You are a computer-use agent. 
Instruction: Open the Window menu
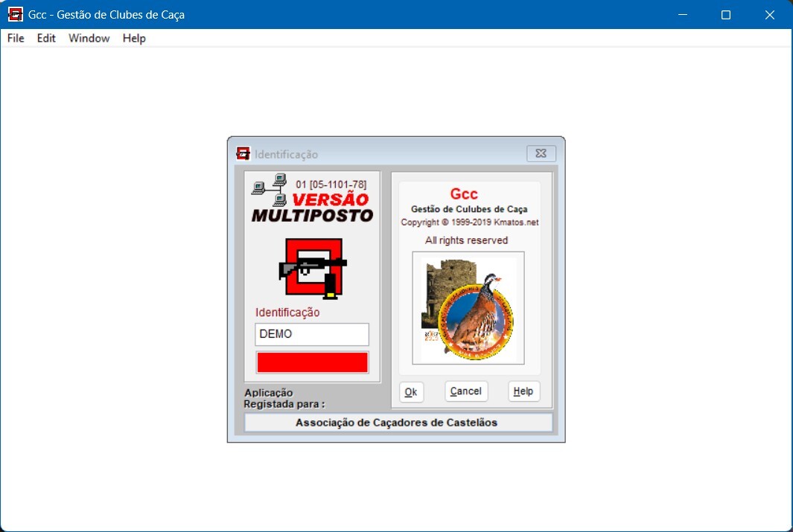point(89,38)
